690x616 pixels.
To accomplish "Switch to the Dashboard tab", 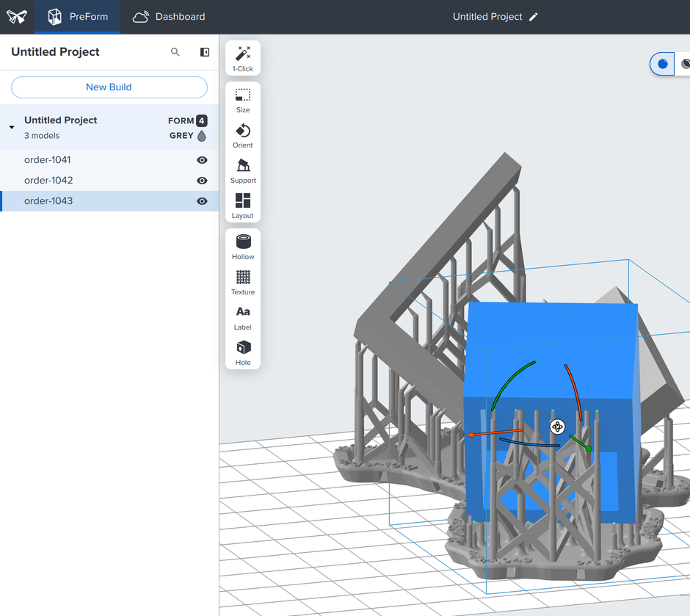I will (x=169, y=17).
